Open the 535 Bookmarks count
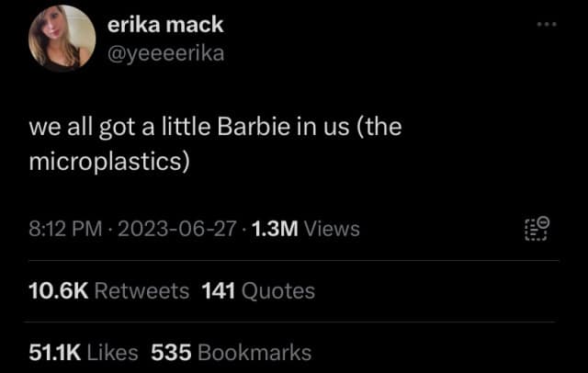This screenshot has height=373, width=588. click(x=232, y=353)
